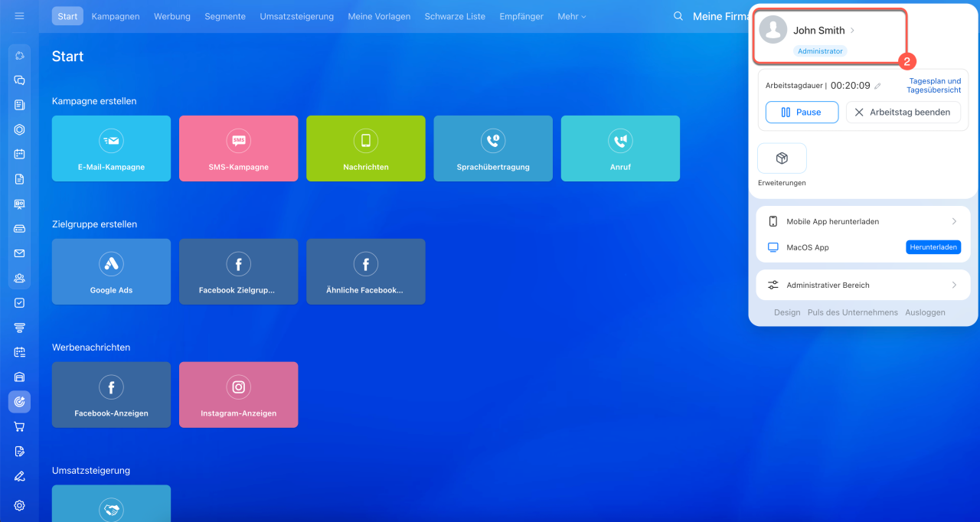Click the Herunterladen button for MacOS App
Image resolution: width=980 pixels, height=522 pixels.
point(933,247)
